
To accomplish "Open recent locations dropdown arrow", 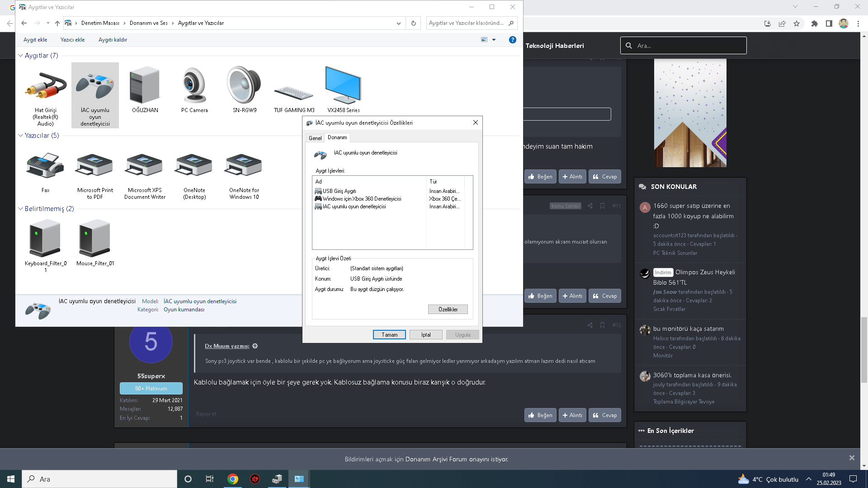I will [x=48, y=23].
